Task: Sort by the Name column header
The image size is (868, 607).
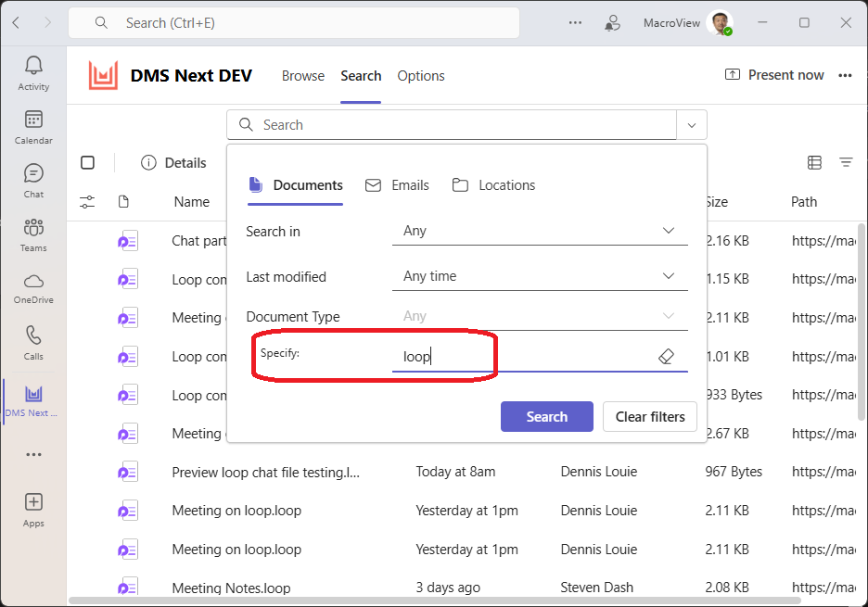Action: click(x=192, y=202)
